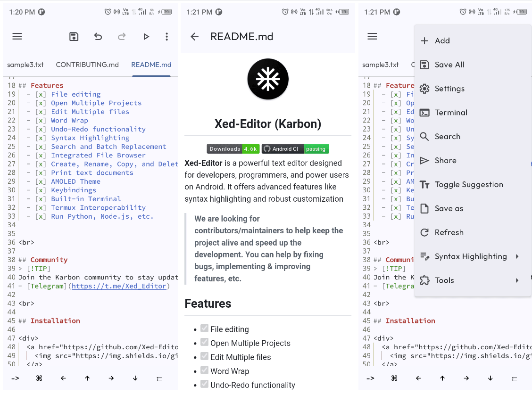The image size is (532, 394).
Task: Click '## Community' heading in left editor
Action: coord(43,260)
